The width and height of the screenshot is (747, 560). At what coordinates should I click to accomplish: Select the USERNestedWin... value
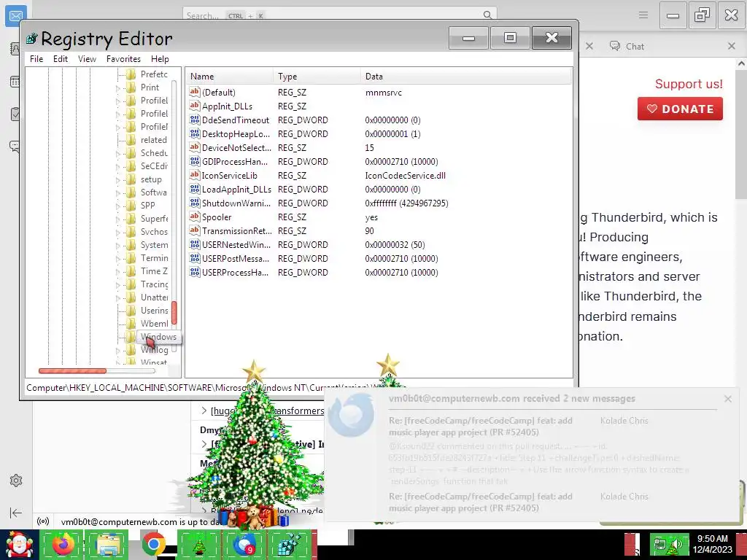pos(236,245)
